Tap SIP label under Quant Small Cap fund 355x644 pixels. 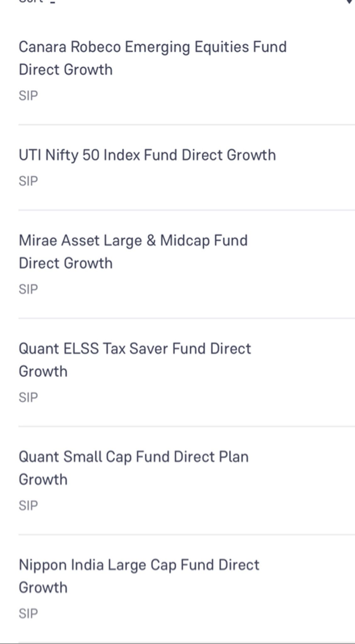click(28, 506)
